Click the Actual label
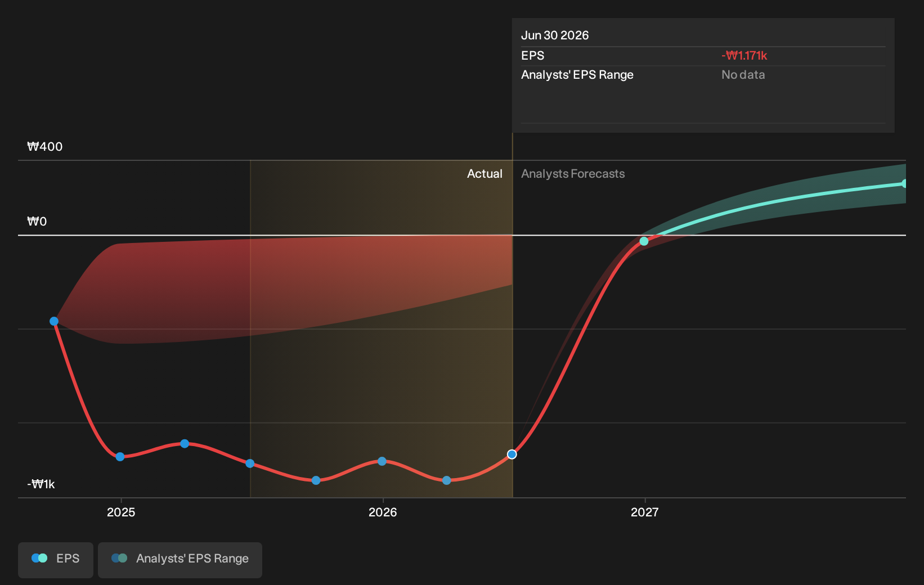The image size is (924, 585). (485, 174)
